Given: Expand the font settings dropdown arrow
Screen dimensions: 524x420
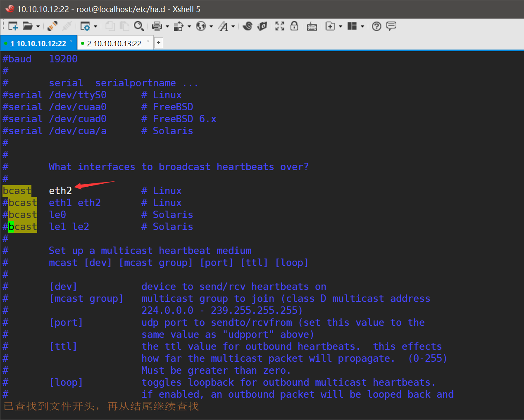Looking at the screenshot, I should 233,26.
